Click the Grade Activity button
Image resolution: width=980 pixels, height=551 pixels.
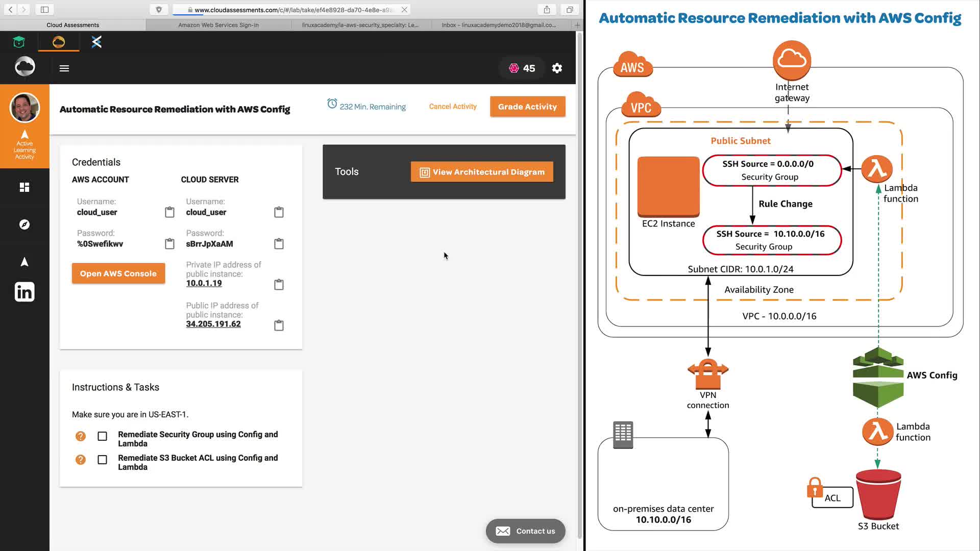527,107
